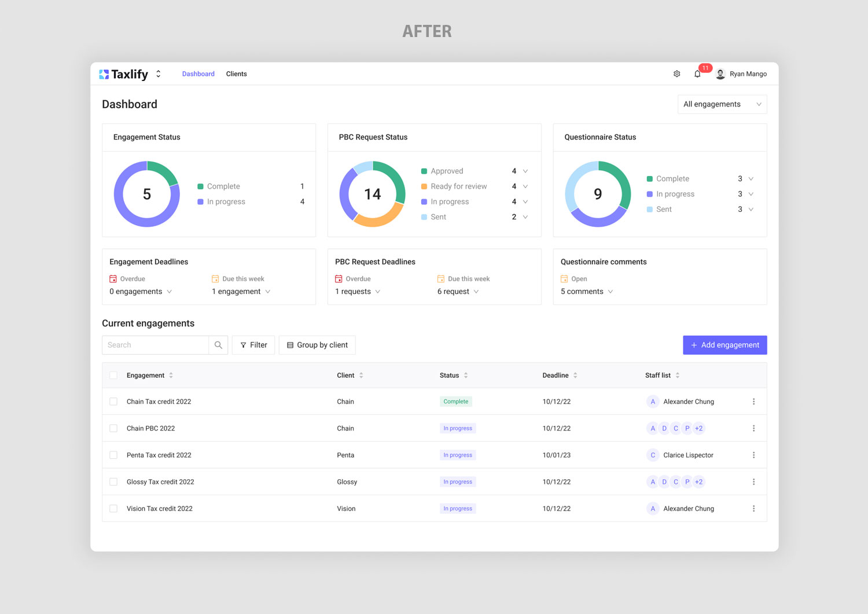
Task: Open the All engagements dropdown
Action: (x=722, y=104)
